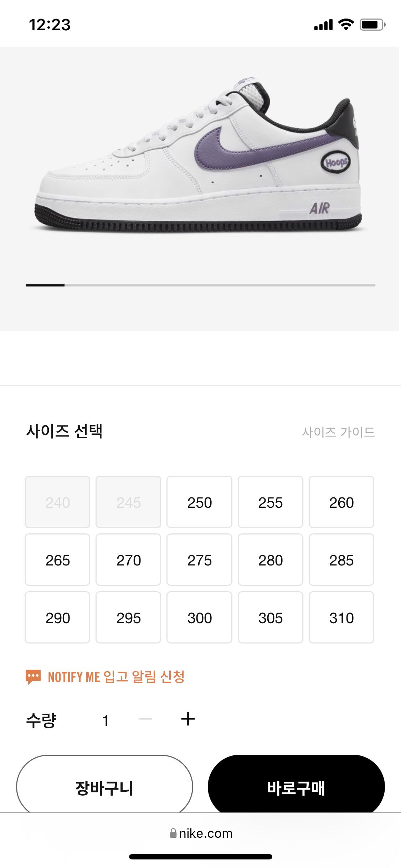The image size is (401, 868).
Task: Tap NOTIFY ME 입고 알림 신청 link
Action: point(116,677)
